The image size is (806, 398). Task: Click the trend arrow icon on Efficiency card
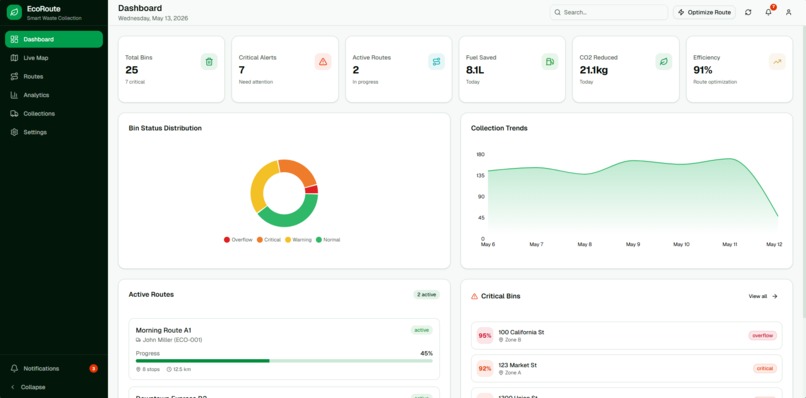777,62
